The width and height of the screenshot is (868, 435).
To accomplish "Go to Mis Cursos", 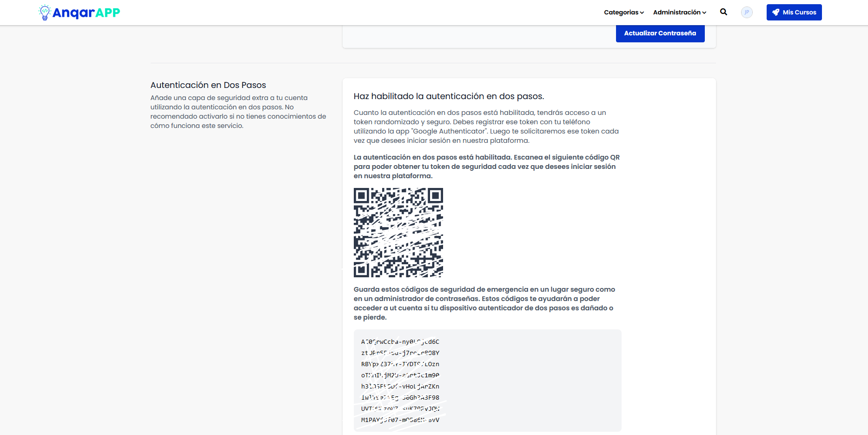I will pyautogui.click(x=794, y=13).
